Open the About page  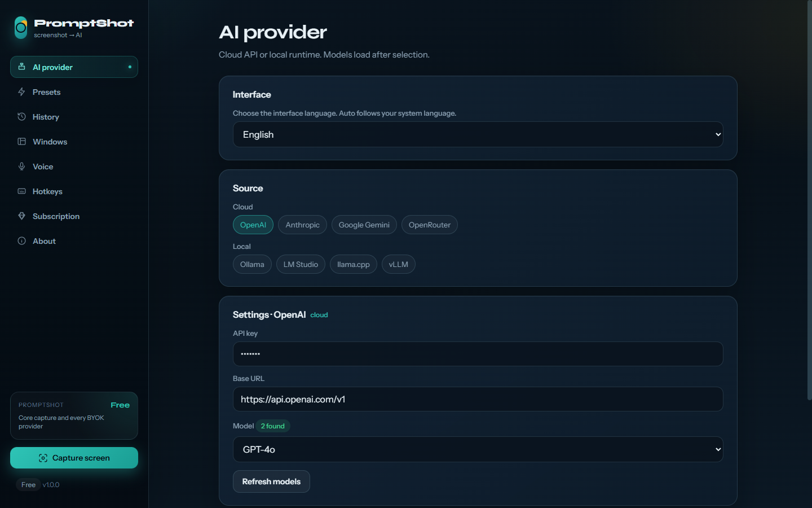[74, 240]
